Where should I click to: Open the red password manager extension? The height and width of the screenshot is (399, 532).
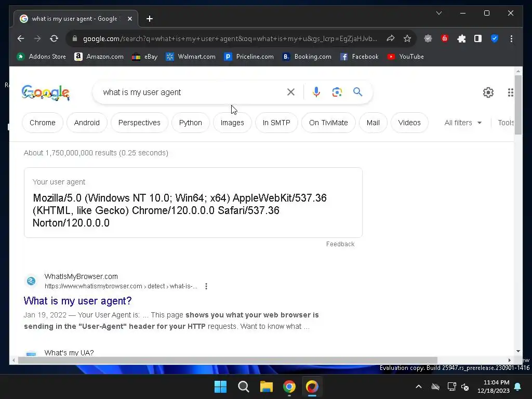click(x=445, y=38)
